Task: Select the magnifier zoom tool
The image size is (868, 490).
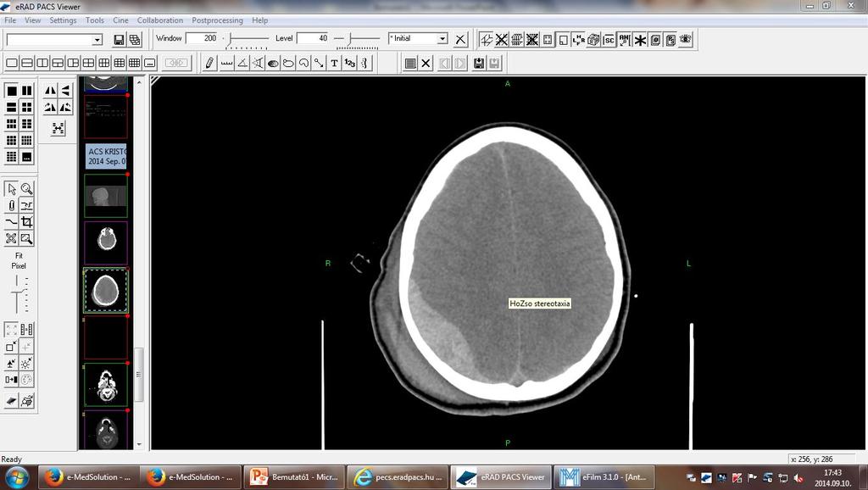Action: [26, 189]
